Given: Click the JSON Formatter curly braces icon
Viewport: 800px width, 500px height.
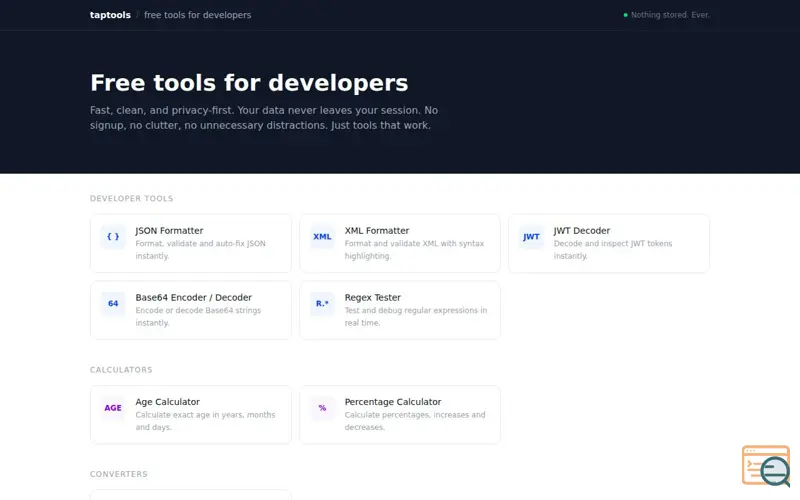Looking at the screenshot, I should [x=113, y=237].
